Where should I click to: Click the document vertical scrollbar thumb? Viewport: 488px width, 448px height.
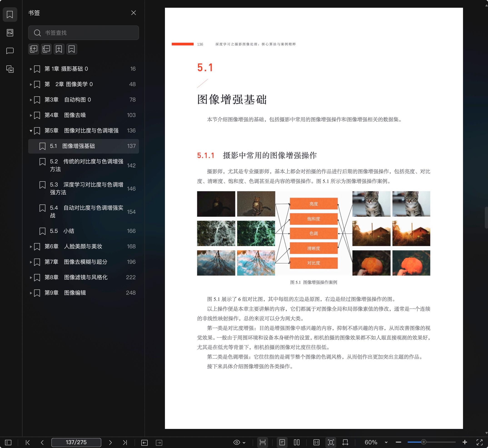(486, 217)
